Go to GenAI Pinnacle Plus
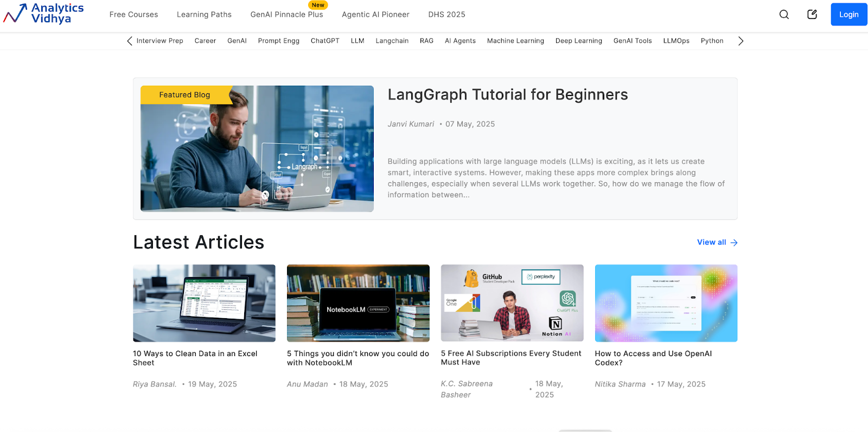 click(x=286, y=15)
